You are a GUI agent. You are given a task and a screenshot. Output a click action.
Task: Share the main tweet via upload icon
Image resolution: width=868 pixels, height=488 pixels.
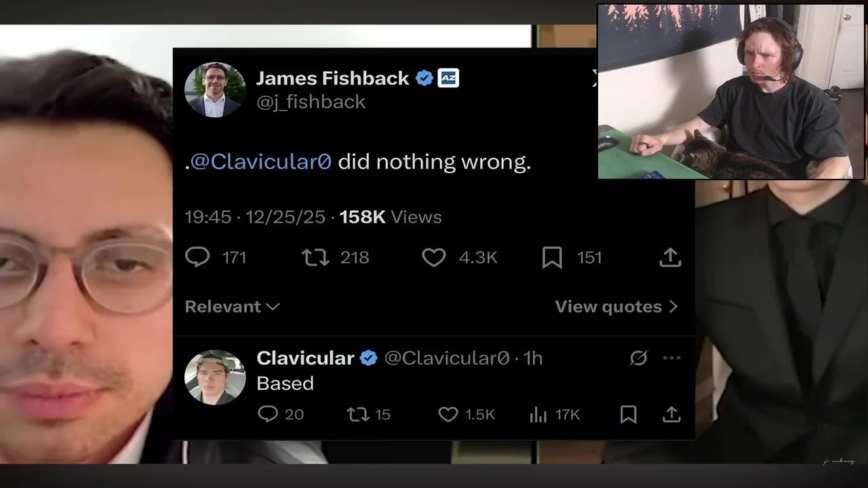670,258
